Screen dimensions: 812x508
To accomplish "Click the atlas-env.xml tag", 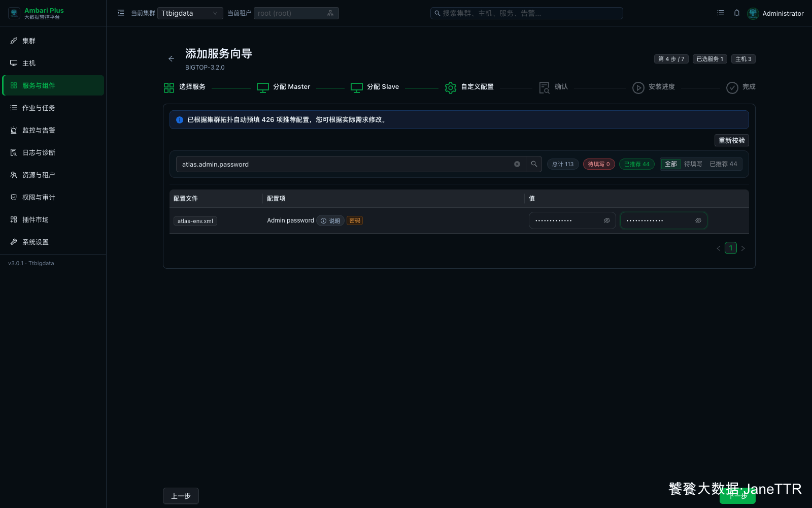I will pos(195,221).
